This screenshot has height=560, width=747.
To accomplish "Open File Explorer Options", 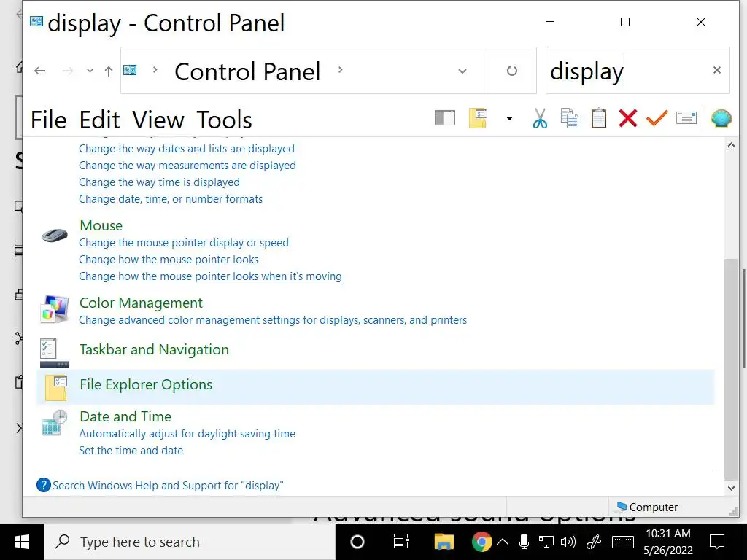I will tap(146, 385).
